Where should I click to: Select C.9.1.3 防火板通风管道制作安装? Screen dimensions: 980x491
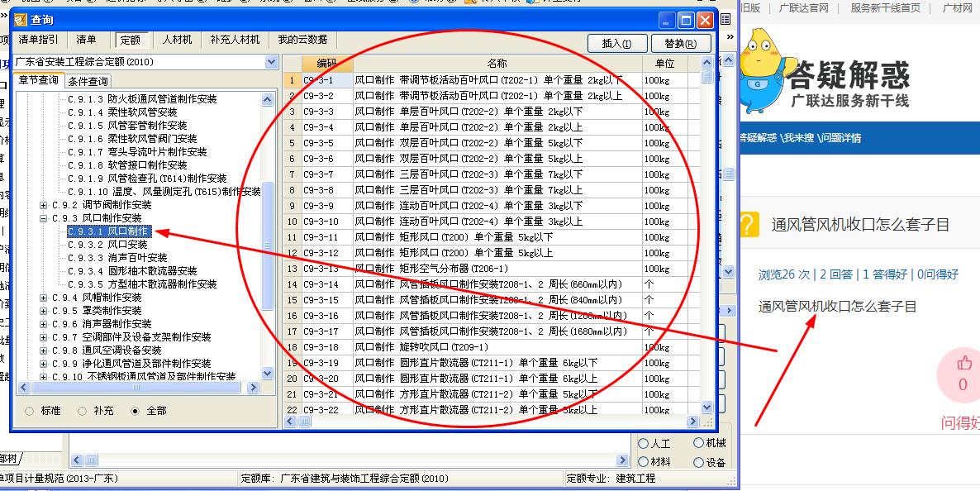[x=142, y=99]
